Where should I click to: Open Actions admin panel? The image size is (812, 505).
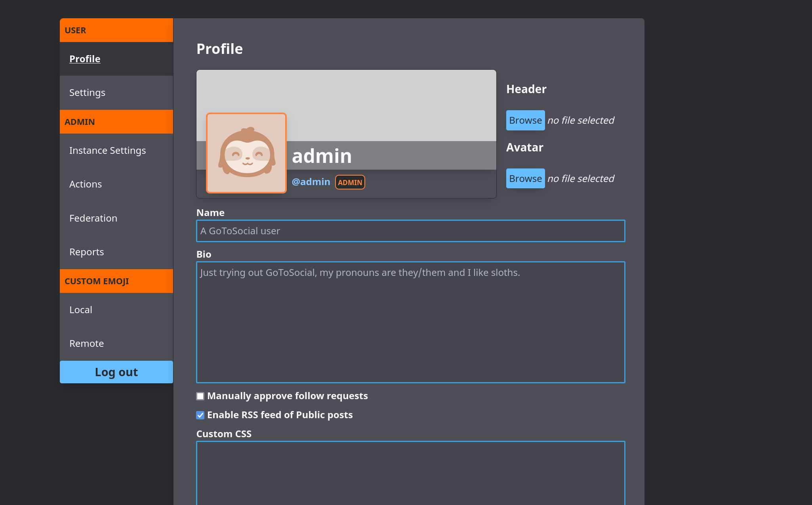tap(86, 184)
